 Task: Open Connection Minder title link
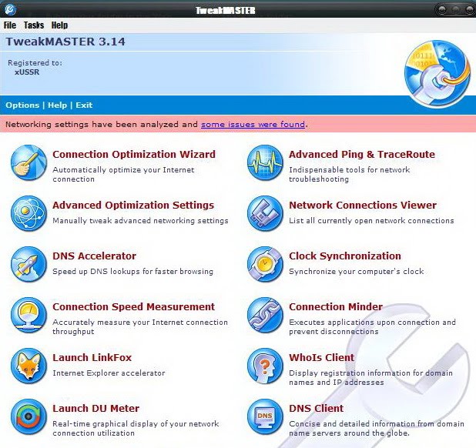tap(336, 307)
